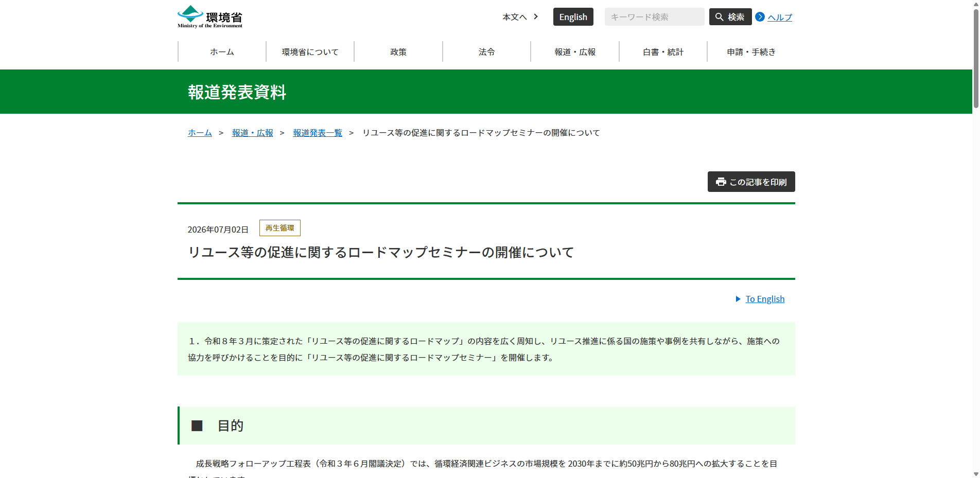Switch site language with English button

(573, 17)
